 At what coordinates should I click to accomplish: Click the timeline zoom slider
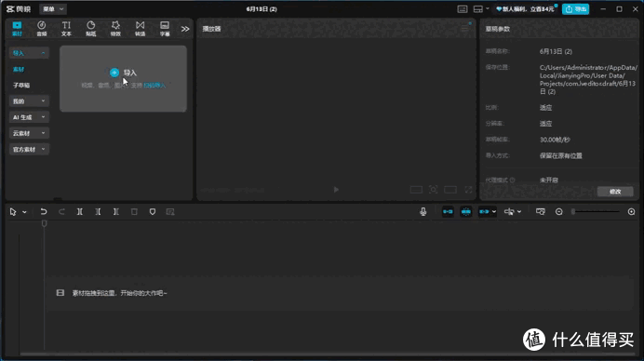tap(596, 211)
